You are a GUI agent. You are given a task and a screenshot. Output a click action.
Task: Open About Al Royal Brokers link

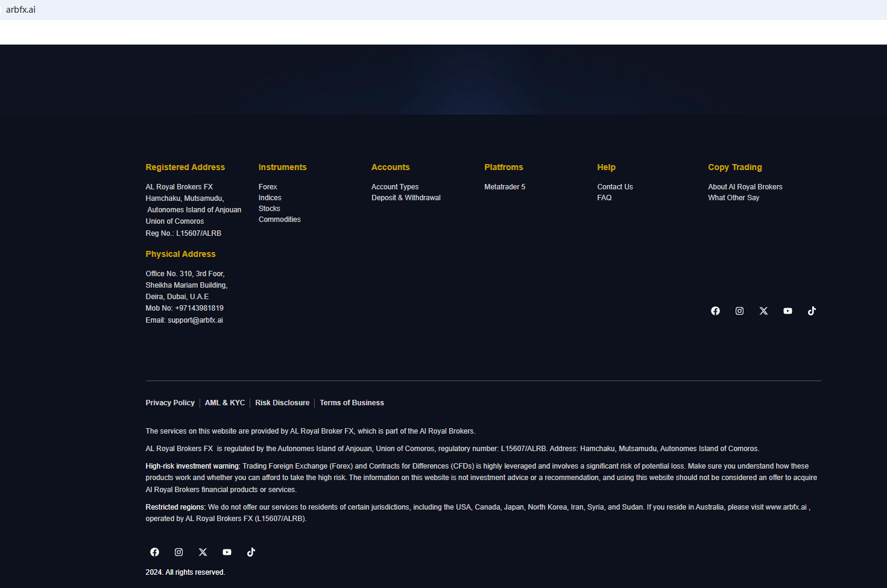click(745, 187)
